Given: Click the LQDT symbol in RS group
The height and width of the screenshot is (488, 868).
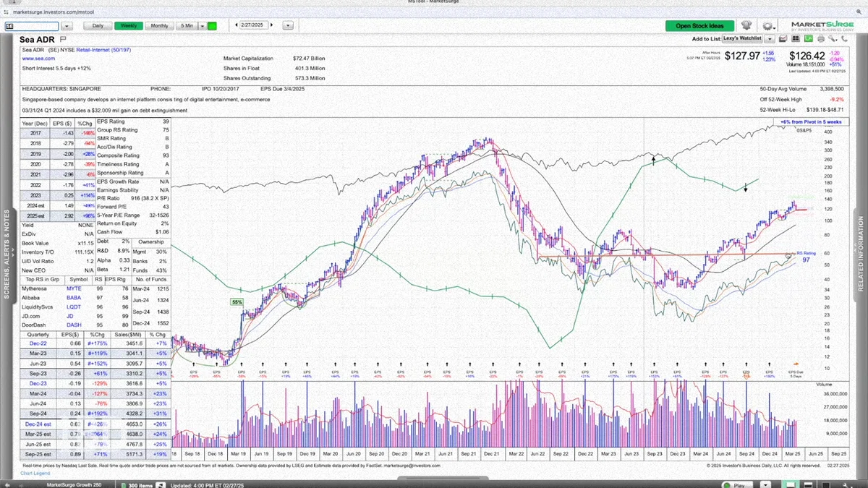Looking at the screenshot, I should [x=74, y=307].
